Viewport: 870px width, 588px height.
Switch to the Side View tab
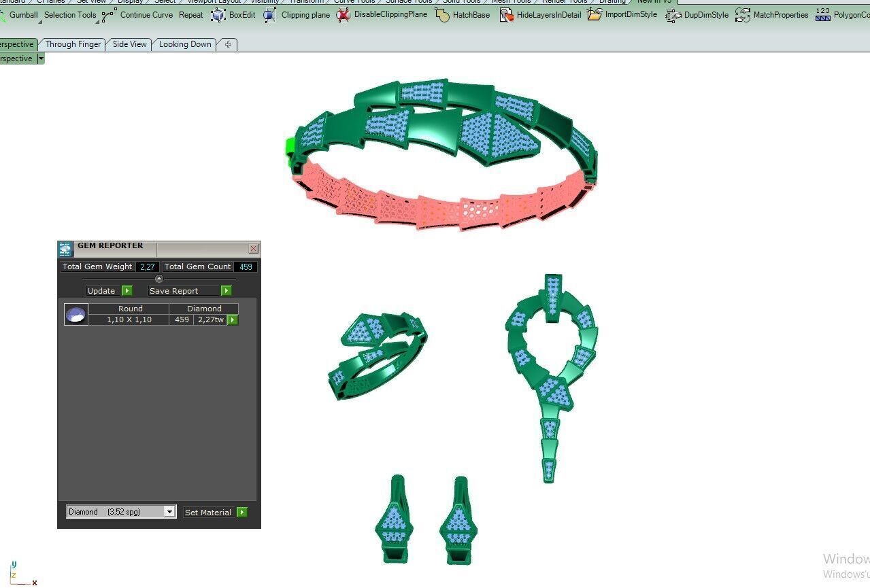(129, 44)
